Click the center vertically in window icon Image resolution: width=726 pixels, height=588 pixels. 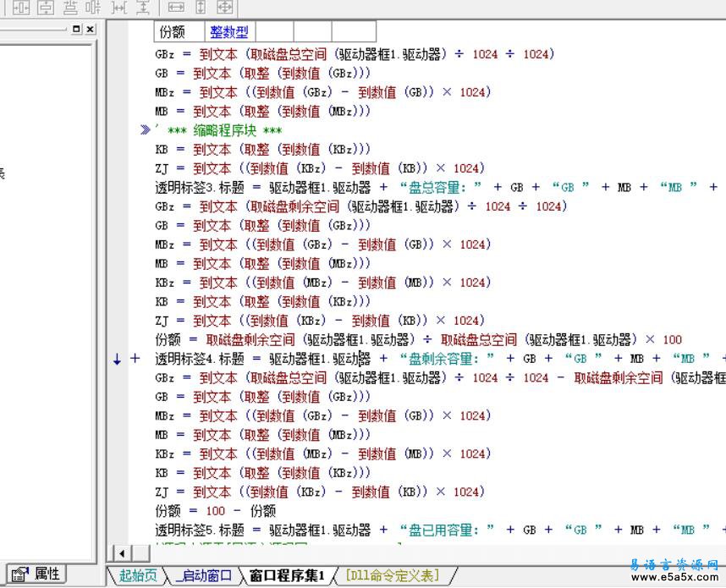(46, 8)
